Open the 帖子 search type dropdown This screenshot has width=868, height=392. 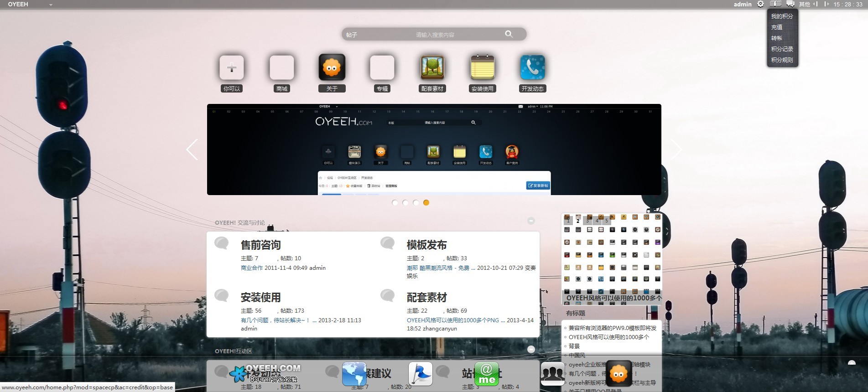pos(352,35)
